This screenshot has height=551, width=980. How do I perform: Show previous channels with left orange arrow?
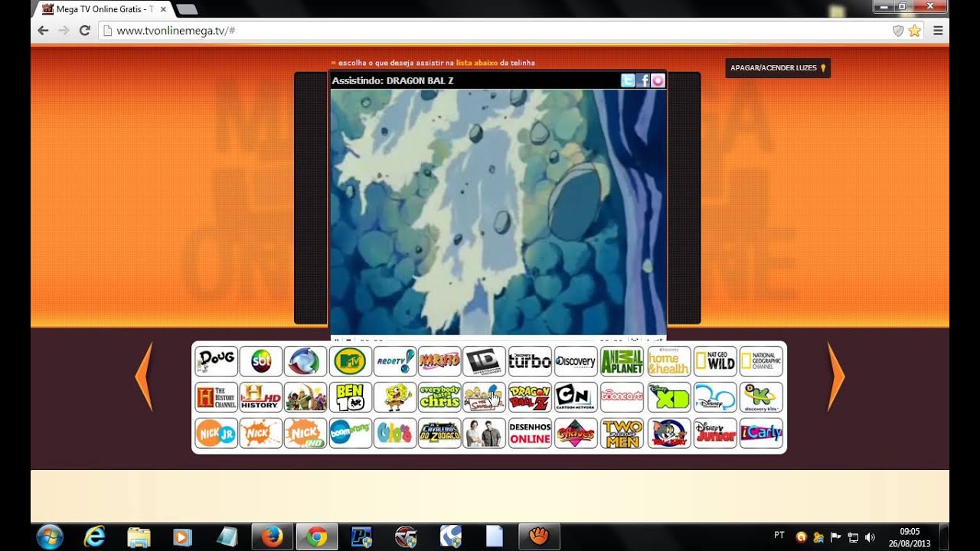[144, 377]
